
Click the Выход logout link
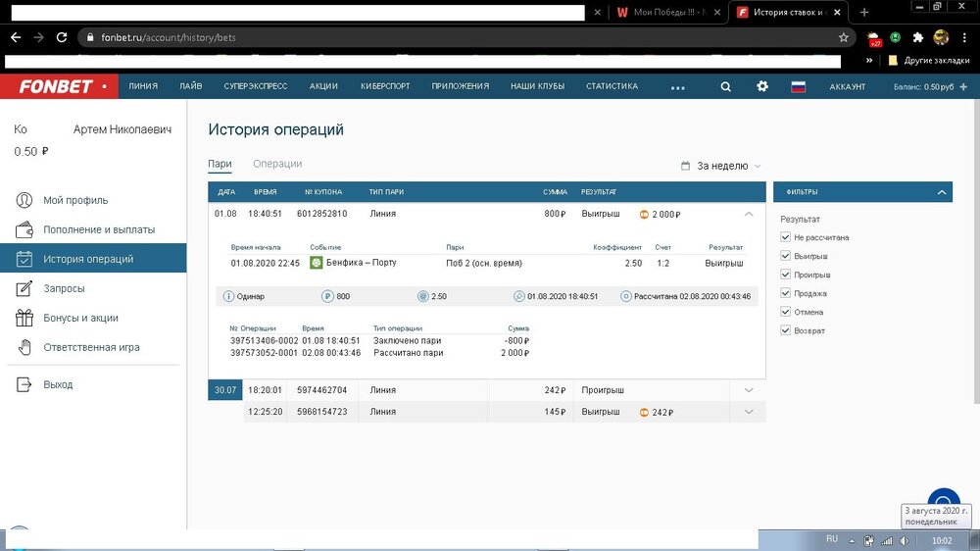(58, 384)
